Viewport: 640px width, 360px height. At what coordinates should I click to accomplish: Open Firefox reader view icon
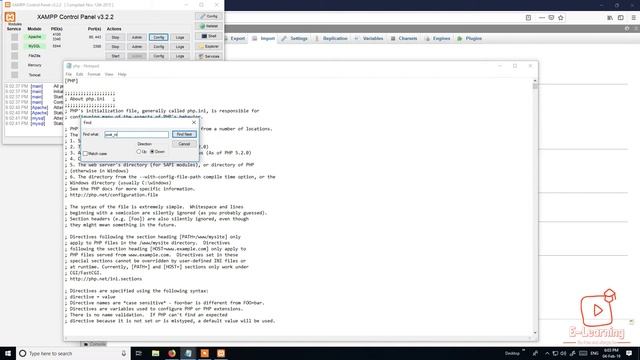click(528, 18)
